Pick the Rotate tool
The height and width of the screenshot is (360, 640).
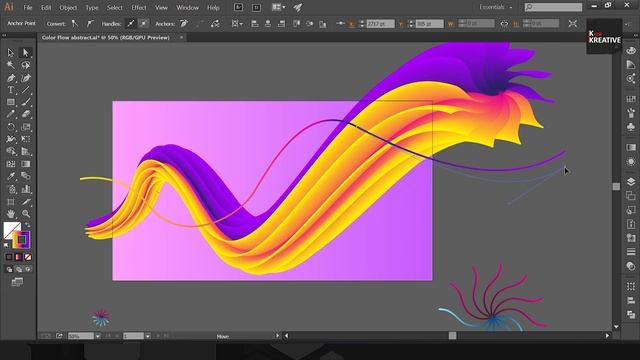pyautogui.click(x=11, y=127)
